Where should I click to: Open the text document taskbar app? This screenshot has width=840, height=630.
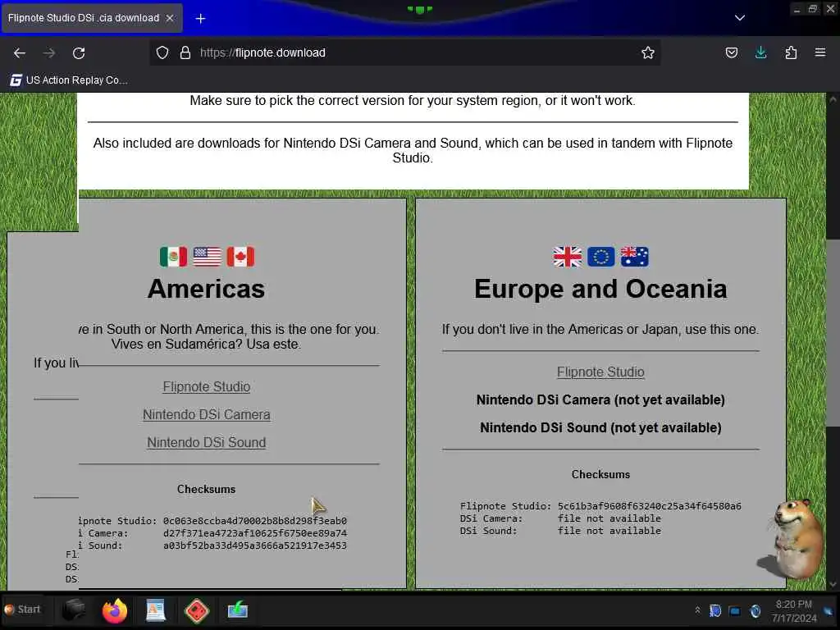coord(155,610)
